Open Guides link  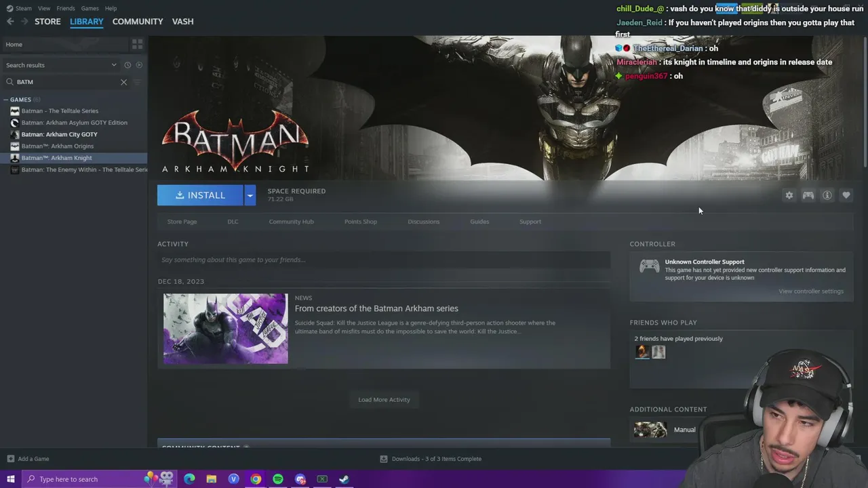click(x=479, y=222)
